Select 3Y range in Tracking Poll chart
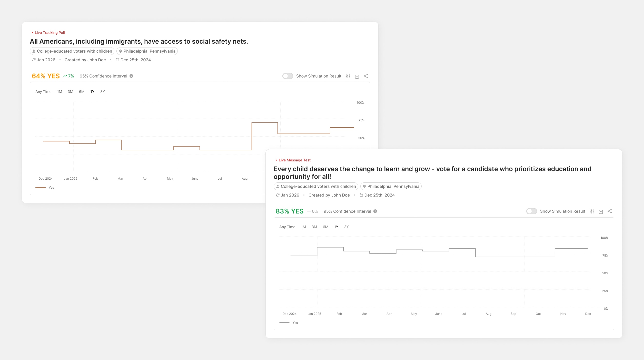The height and width of the screenshot is (360, 644). click(x=103, y=92)
